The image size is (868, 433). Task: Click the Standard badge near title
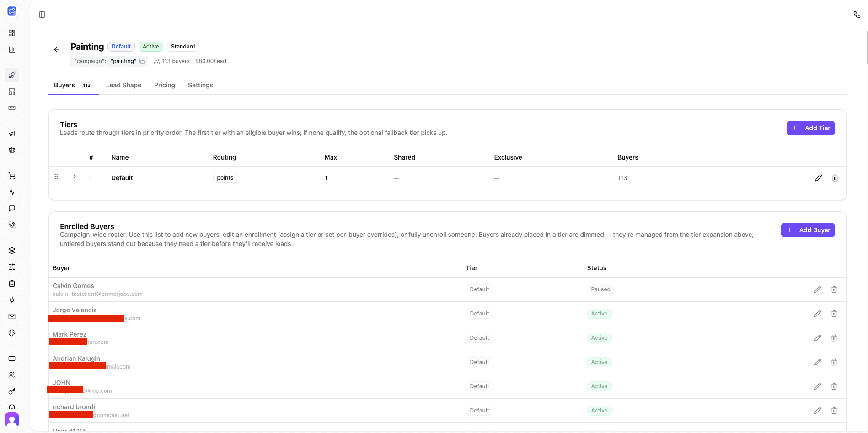[x=183, y=47]
